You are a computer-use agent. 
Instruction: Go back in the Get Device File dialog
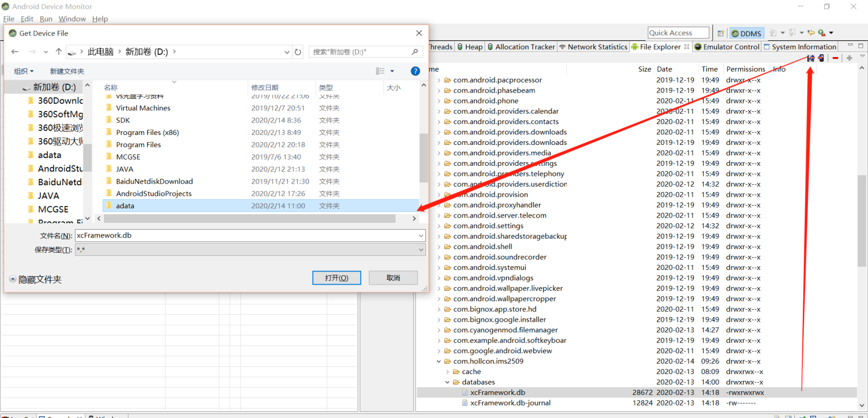click(15, 52)
